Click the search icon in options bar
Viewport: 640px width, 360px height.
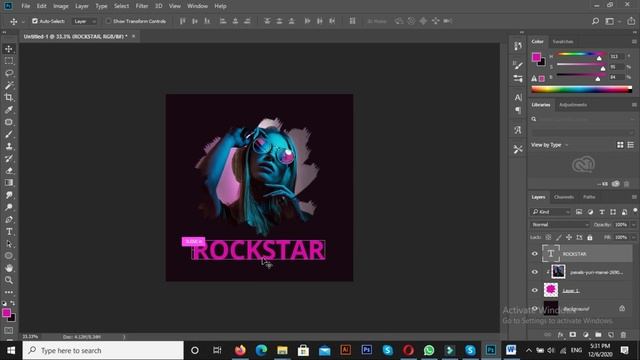pyautogui.click(x=596, y=21)
